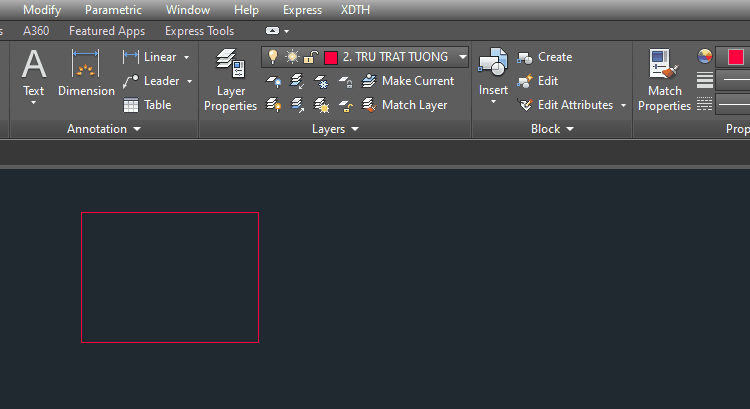Open the TRU TRAT TUONG layer dropdown

click(x=463, y=57)
